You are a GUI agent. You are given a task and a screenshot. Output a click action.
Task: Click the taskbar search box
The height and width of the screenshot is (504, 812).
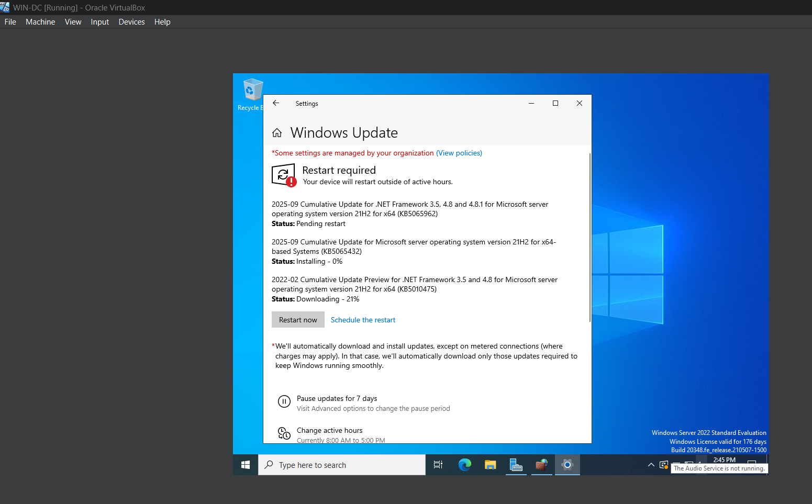tap(342, 465)
